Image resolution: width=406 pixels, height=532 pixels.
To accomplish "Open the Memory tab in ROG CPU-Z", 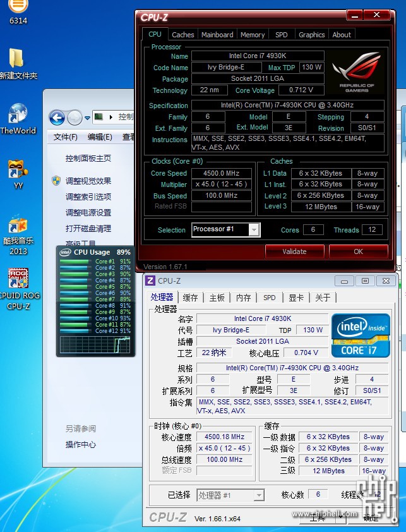I will tap(253, 35).
